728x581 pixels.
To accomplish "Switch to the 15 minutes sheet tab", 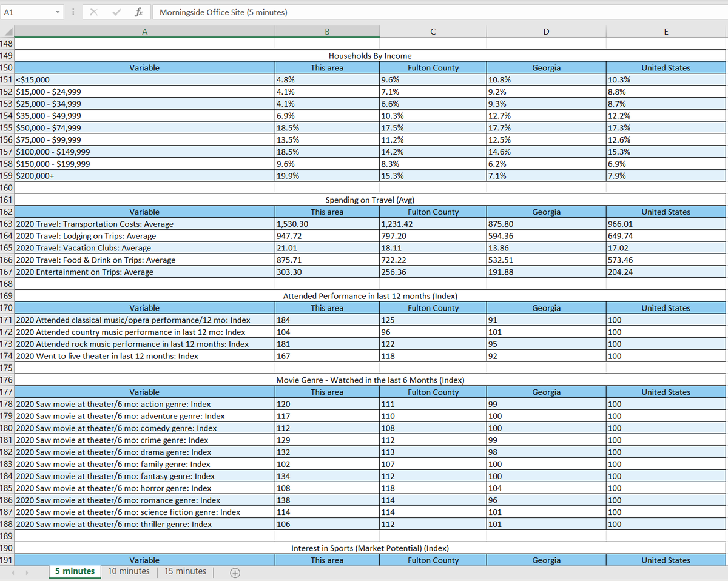I will [x=185, y=571].
